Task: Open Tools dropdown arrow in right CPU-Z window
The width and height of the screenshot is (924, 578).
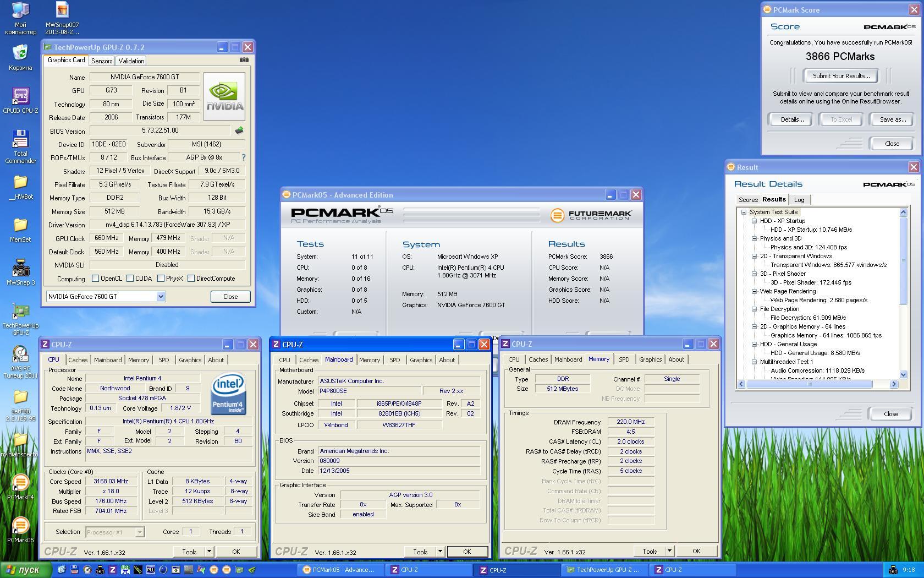Action: click(x=669, y=551)
